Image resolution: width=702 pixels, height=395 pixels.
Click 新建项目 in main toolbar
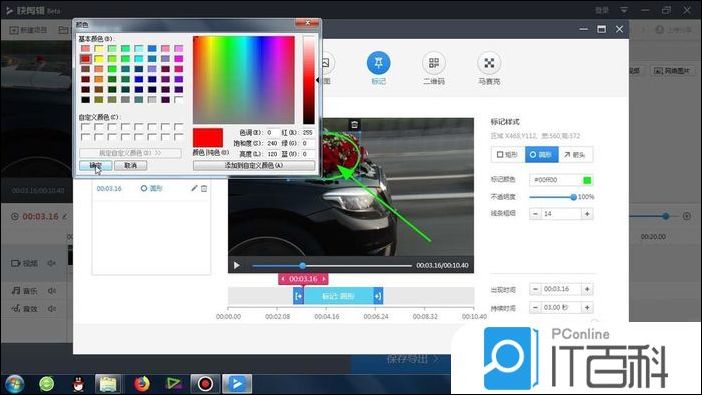tap(29, 30)
